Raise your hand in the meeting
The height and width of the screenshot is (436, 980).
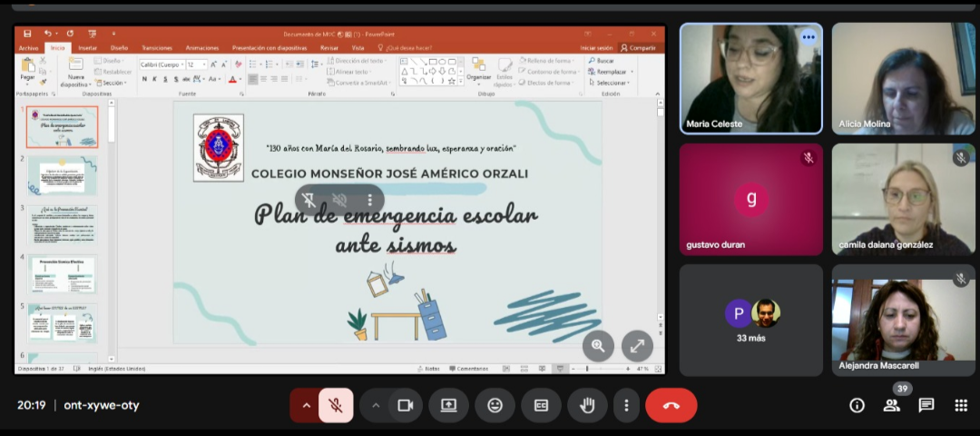point(587,405)
